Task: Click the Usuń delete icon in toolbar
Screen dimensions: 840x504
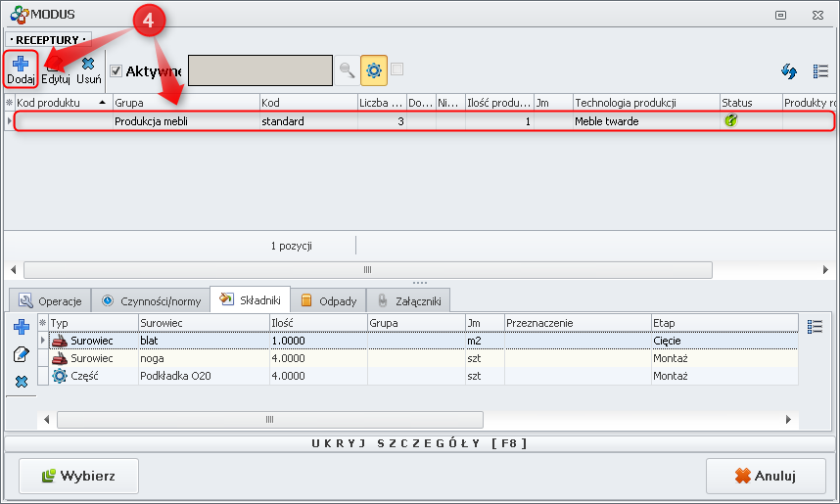Action: pos(88,65)
